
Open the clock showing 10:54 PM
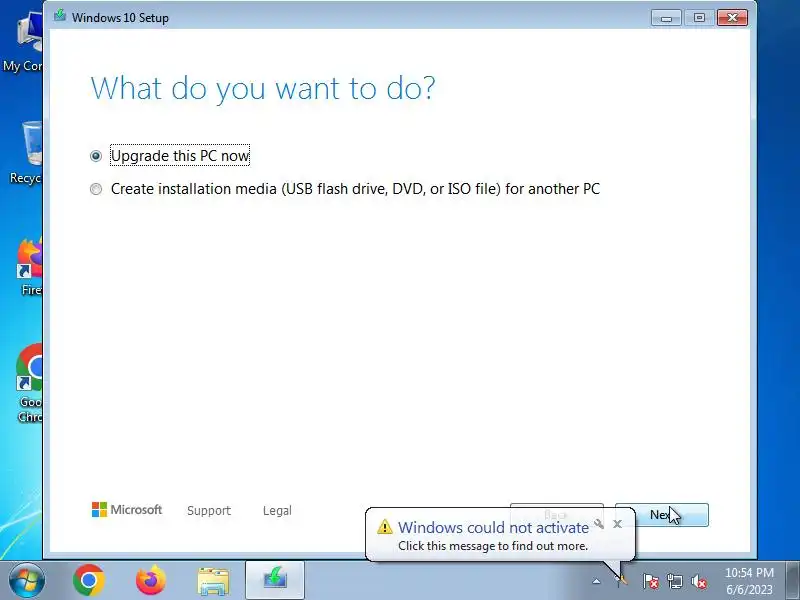(749, 581)
